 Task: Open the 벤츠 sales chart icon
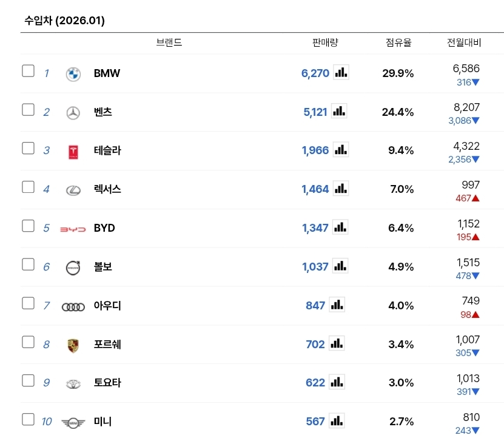(339, 112)
